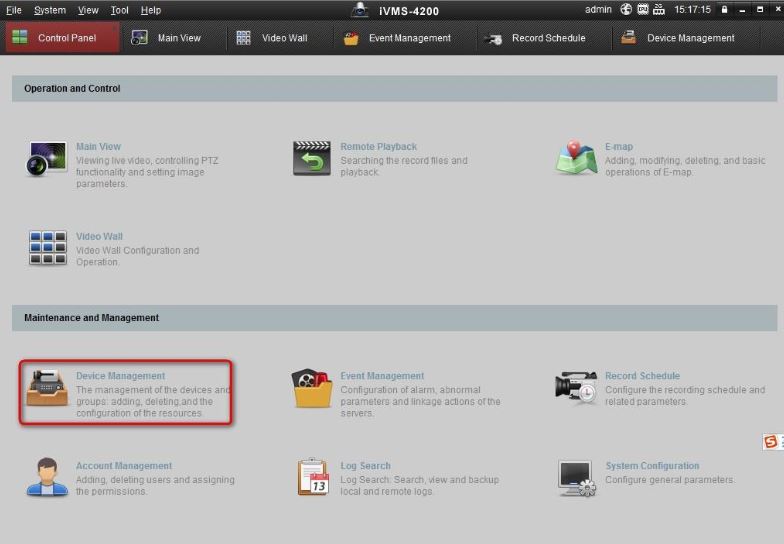Open the Help menu
The image size is (784, 544).
point(150,10)
